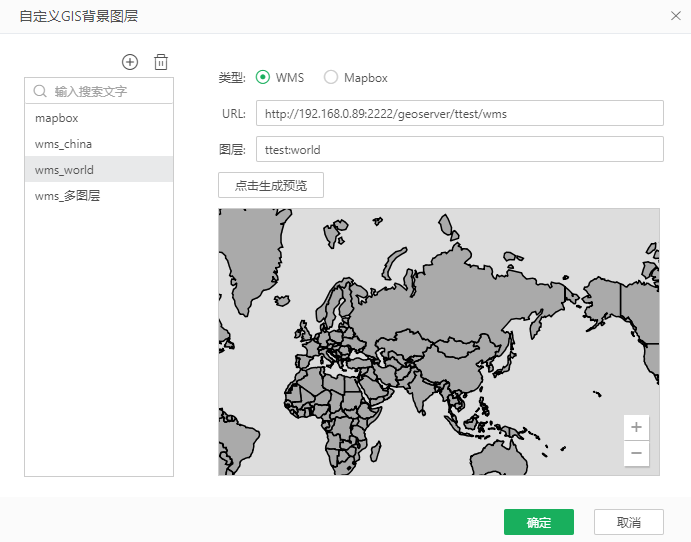The width and height of the screenshot is (691, 542).
Task: Focus the URL input field
Action: (x=459, y=113)
